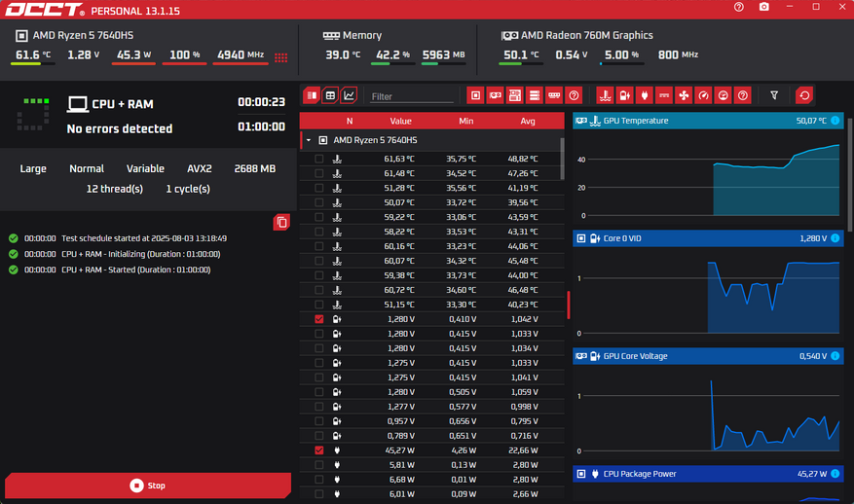
Task: Toggle memory module sensors filter icon
Action: tap(554, 95)
